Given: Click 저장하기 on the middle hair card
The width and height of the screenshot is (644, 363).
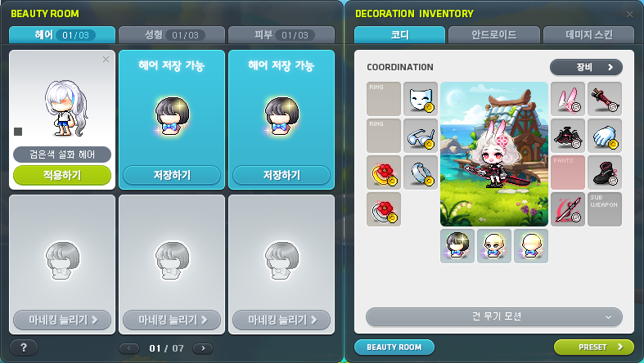Looking at the screenshot, I should point(172,175).
